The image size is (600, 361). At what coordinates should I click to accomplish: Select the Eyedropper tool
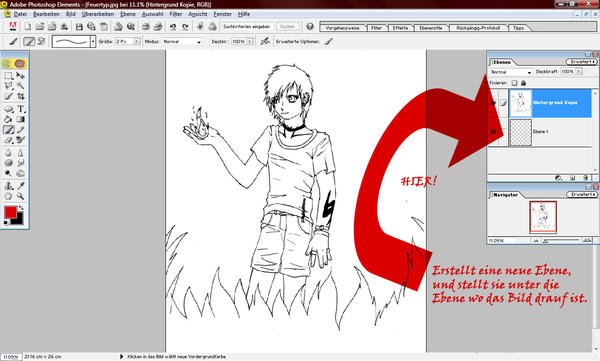click(21, 186)
